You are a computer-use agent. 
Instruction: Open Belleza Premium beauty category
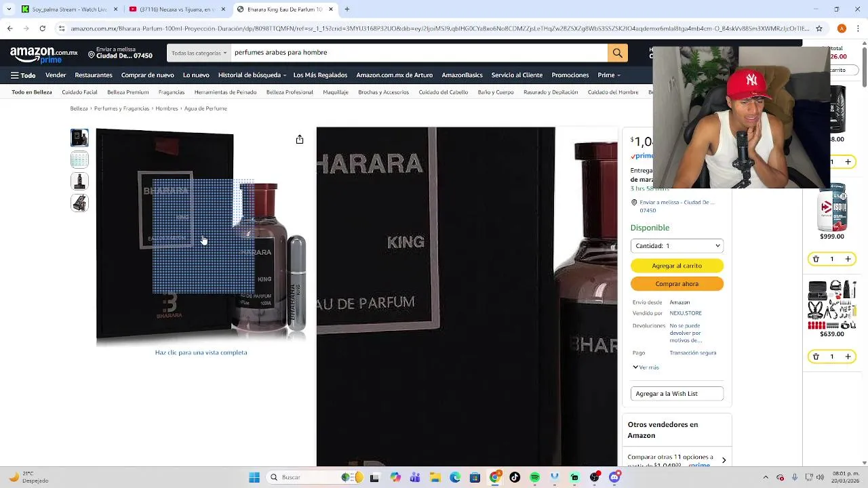click(128, 92)
